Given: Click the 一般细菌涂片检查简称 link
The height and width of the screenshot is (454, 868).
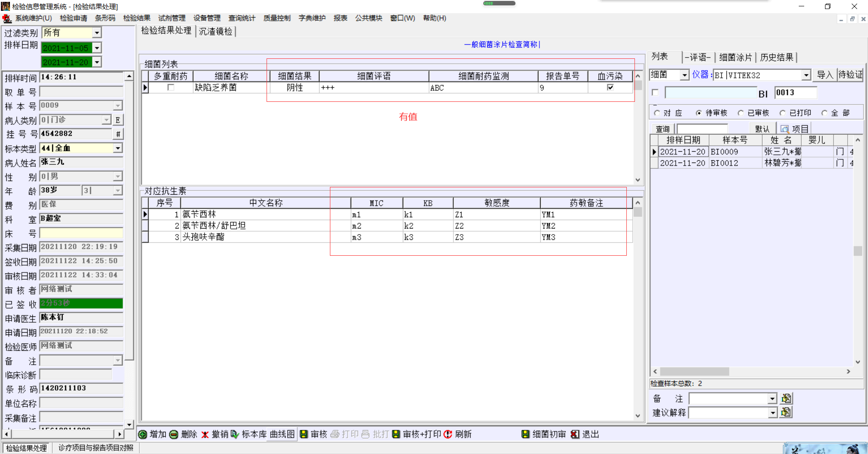Looking at the screenshot, I should click(x=502, y=44).
